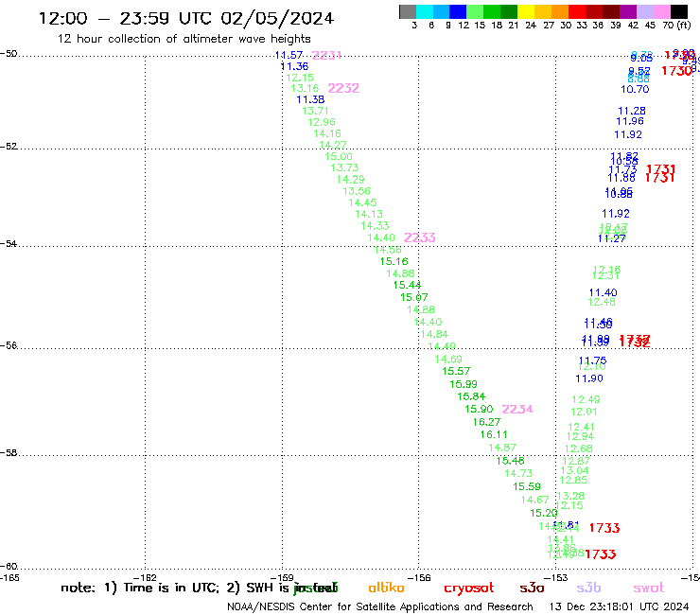Click '12 hour collection of altimeter wave heights' subtitle
The image size is (700, 615).
click(x=184, y=39)
